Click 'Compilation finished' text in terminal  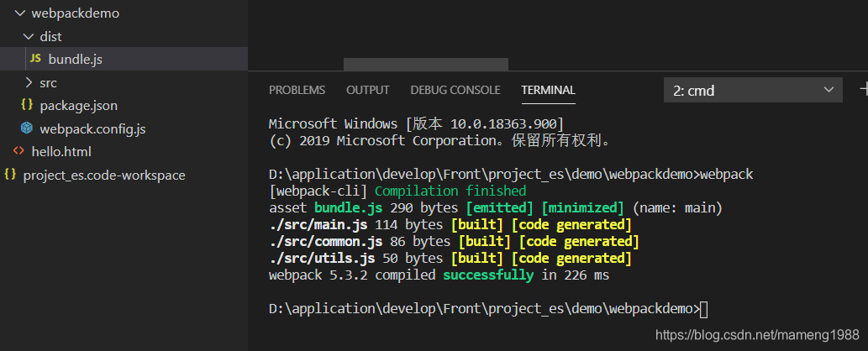450,191
